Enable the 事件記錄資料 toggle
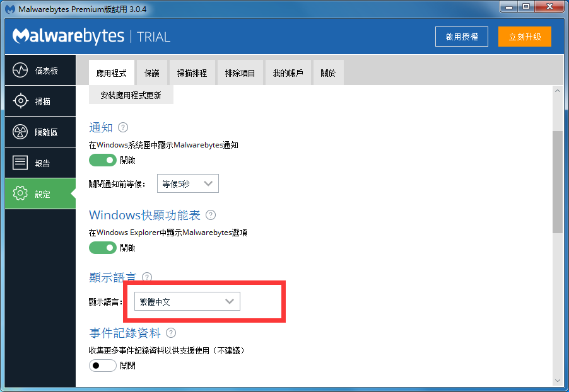569x392 pixels. click(x=102, y=366)
